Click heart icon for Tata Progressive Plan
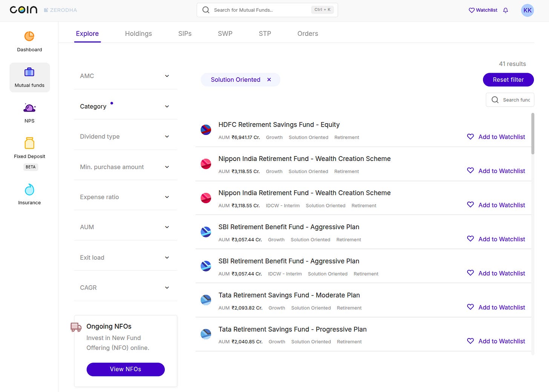This screenshot has width=549, height=392. click(470, 341)
